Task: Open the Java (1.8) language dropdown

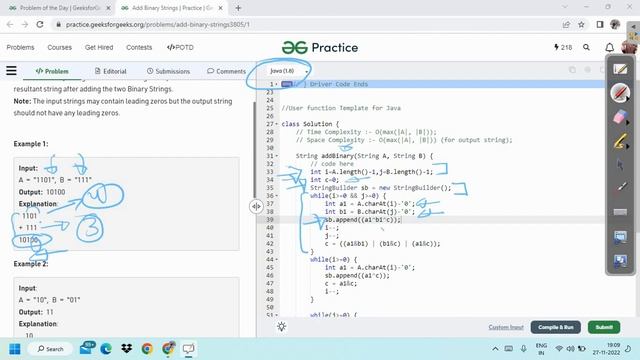Action: (288, 71)
